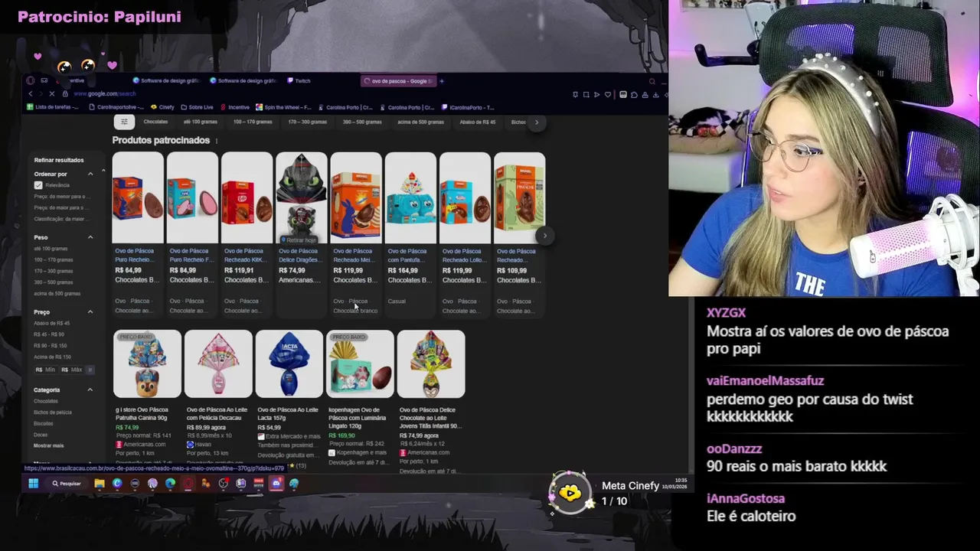Open Pelúcia Decacau pink egg image
Viewport: 980px width, 551px height.
(x=218, y=364)
